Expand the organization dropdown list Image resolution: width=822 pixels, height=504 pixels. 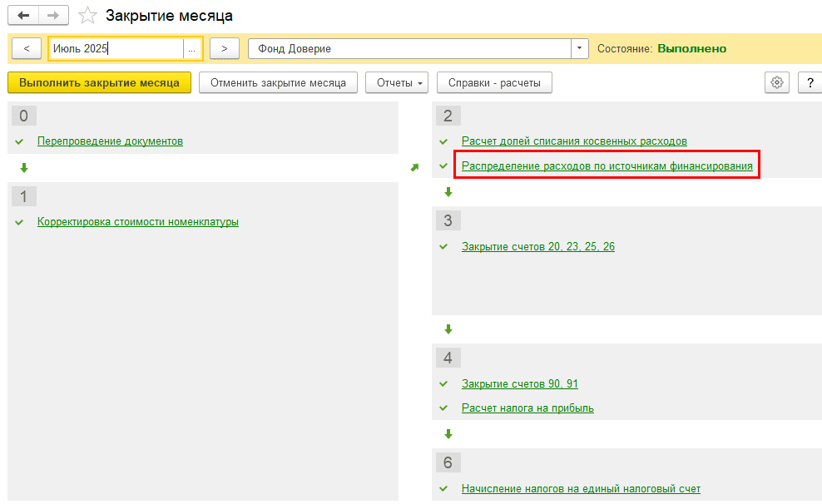point(580,49)
